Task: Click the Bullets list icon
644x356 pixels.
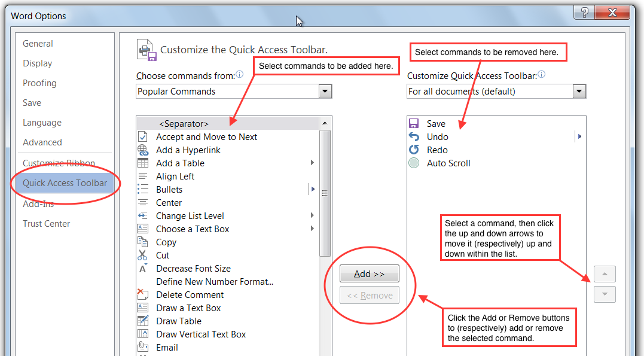Action: [142, 189]
